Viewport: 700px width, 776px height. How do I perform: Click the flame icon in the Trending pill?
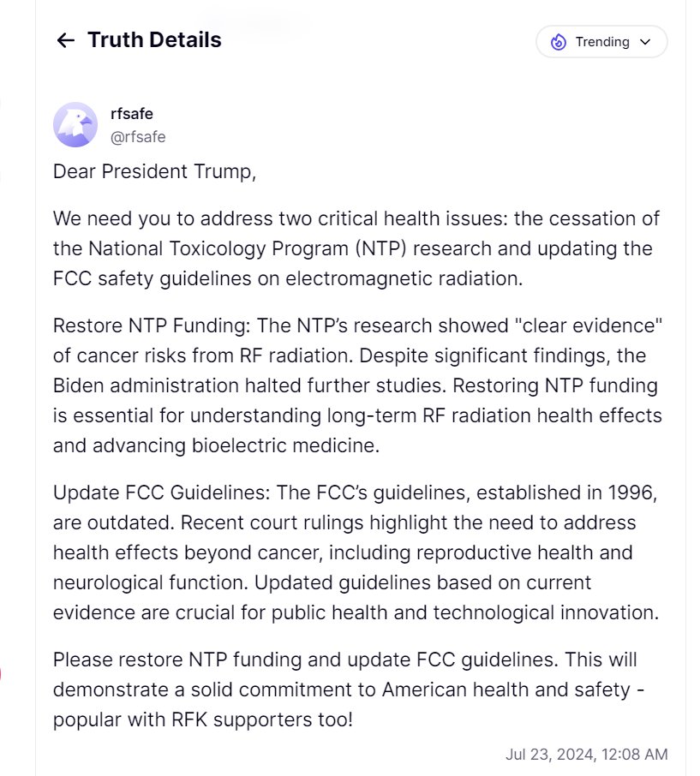559,42
